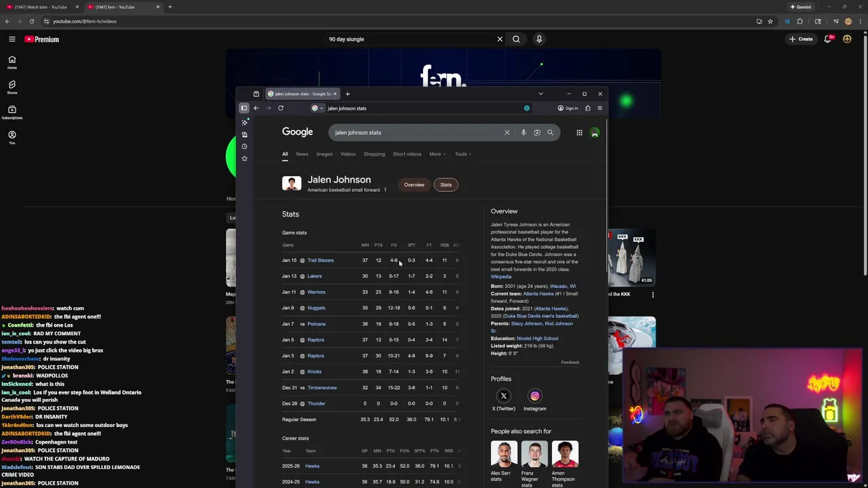Open YouTube Shorts in sidebar
Image resolution: width=868 pixels, height=488 pixels.
click(12, 87)
